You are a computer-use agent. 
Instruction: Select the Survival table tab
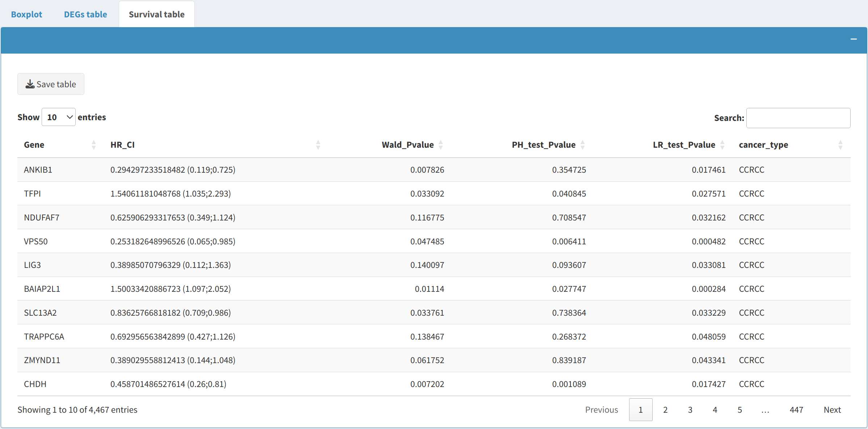157,14
